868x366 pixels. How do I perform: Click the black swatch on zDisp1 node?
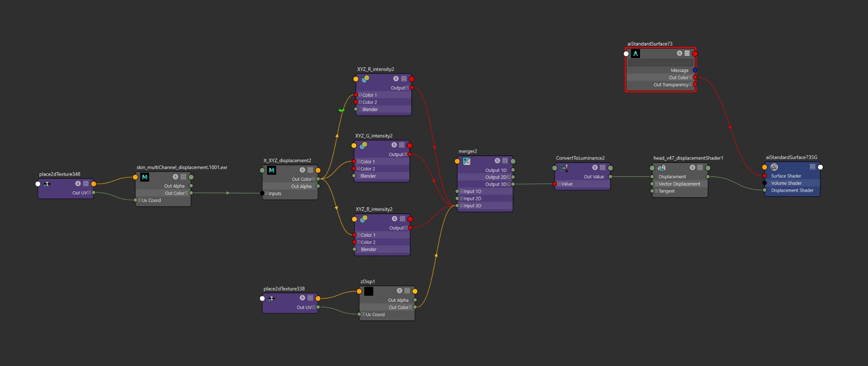369,291
